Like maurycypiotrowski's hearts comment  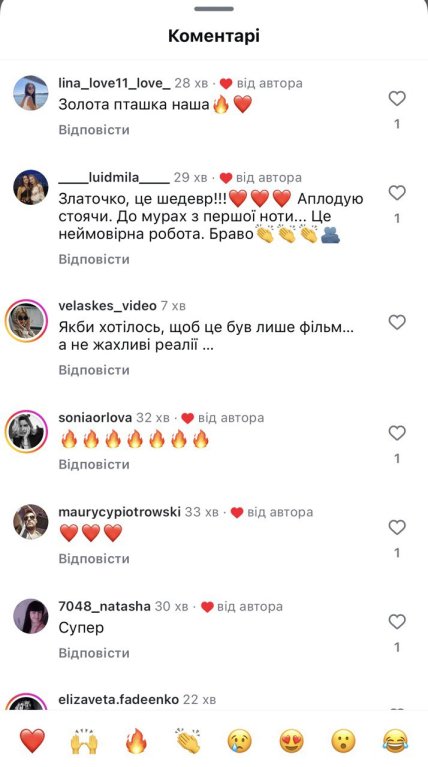397,527
